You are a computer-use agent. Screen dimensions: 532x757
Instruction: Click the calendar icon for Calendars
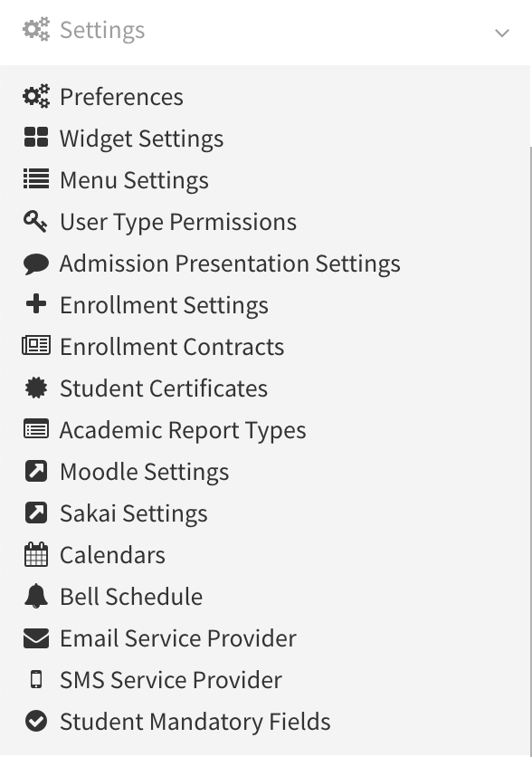tap(36, 554)
